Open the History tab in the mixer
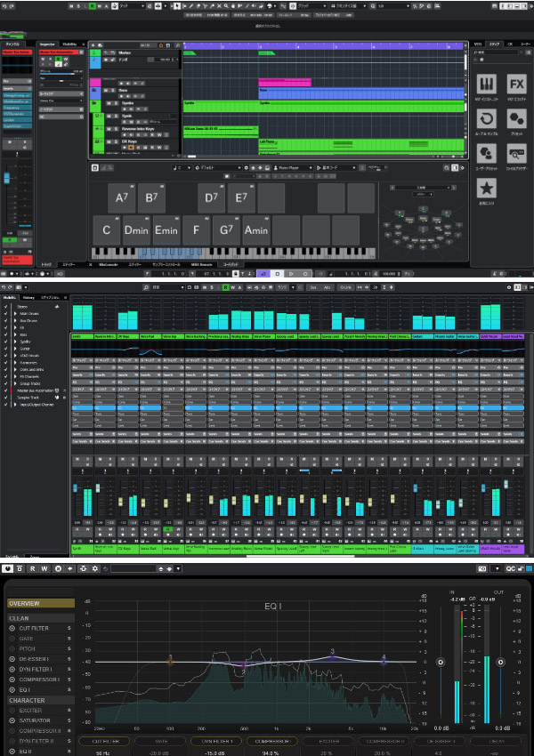534x756 pixels. [x=28, y=297]
